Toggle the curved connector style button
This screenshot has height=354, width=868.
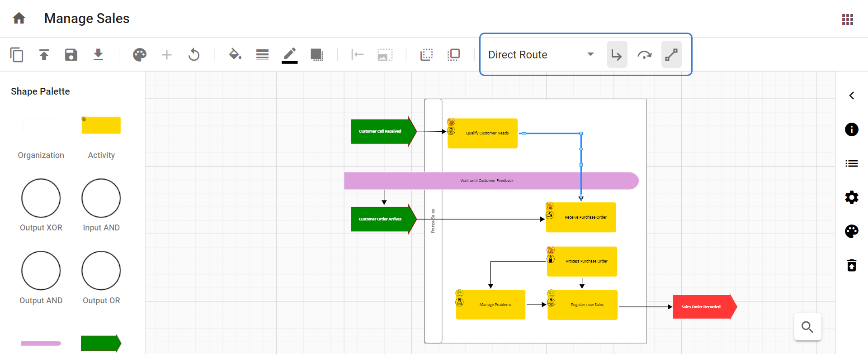(644, 55)
